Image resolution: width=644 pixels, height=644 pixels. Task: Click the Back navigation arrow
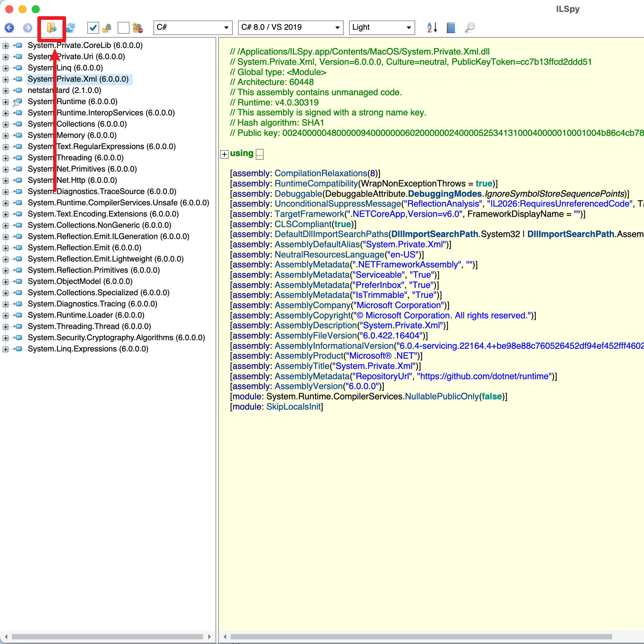9,27
